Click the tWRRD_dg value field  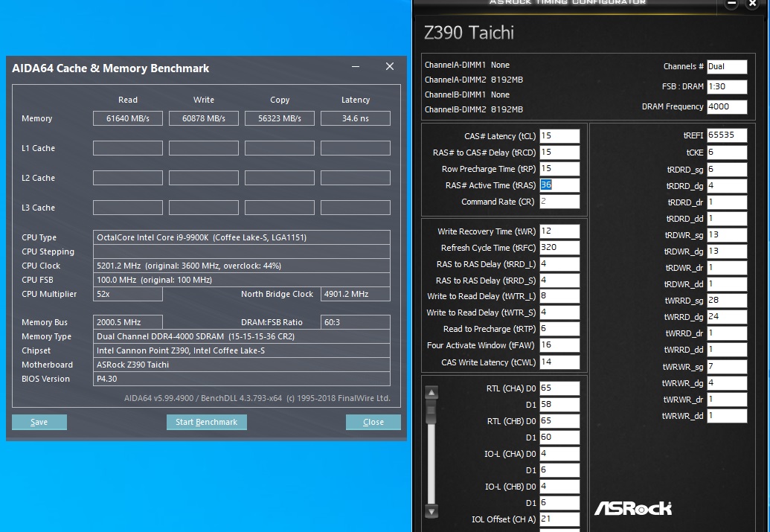[x=727, y=317]
